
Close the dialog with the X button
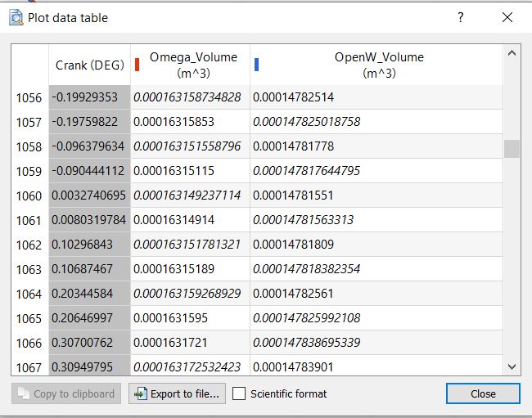click(x=507, y=17)
